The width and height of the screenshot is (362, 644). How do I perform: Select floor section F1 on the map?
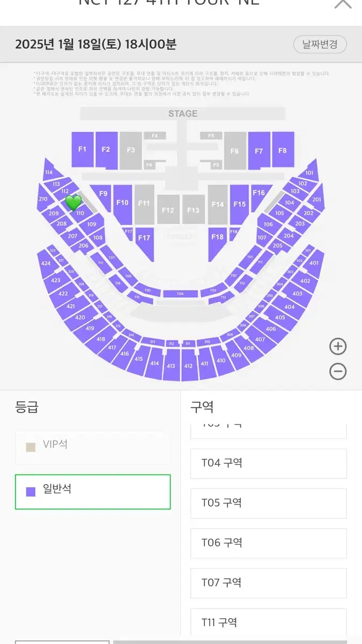pos(82,149)
